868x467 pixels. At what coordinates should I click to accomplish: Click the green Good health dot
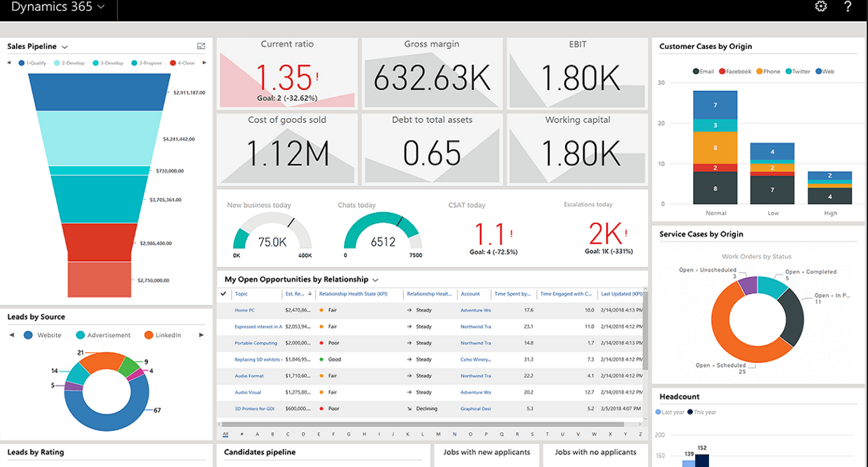pyautogui.click(x=322, y=359)
